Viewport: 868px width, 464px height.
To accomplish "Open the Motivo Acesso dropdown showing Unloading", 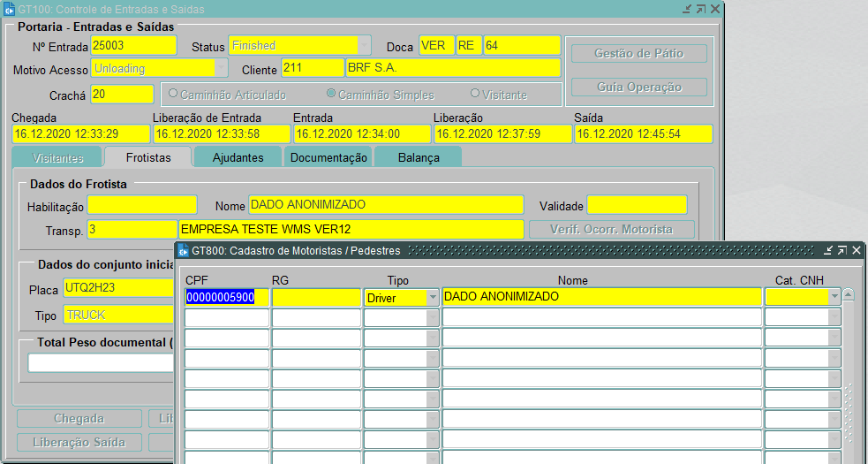I will [x=221, y=68].
